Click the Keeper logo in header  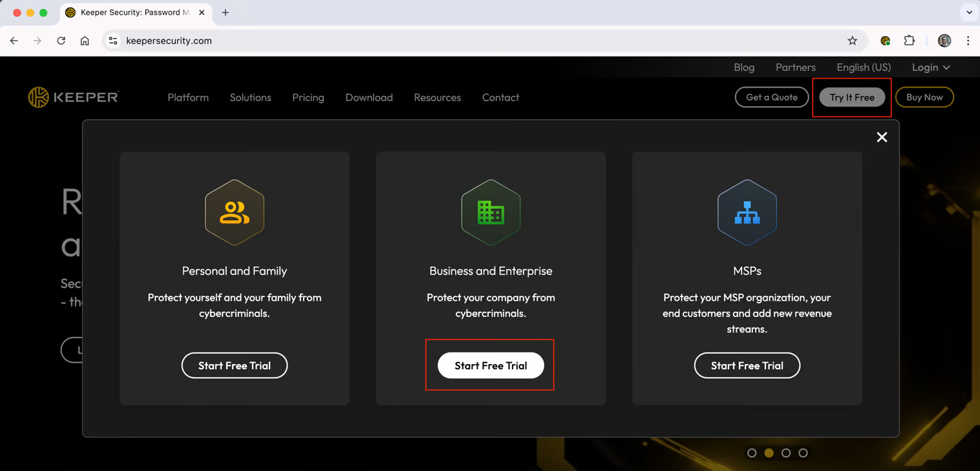[x=73, y=97]
